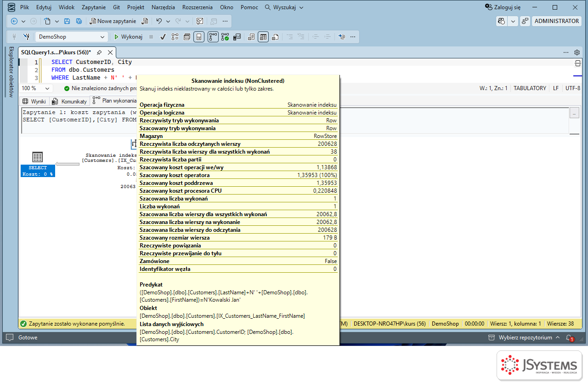Save the current query with the single-disk icon
The width and height of the screenshot is (588, 384).
pyautogui.click(x=67, y=21)
